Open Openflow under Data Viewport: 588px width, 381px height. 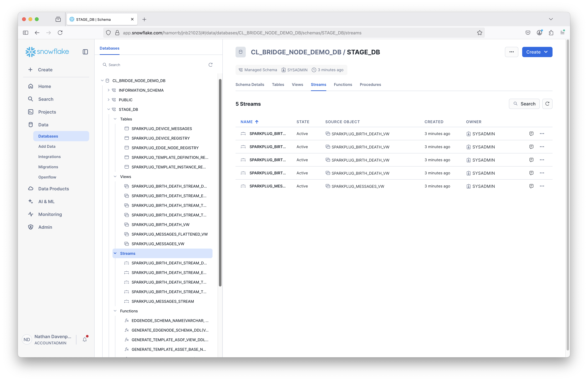click(47, 177)
